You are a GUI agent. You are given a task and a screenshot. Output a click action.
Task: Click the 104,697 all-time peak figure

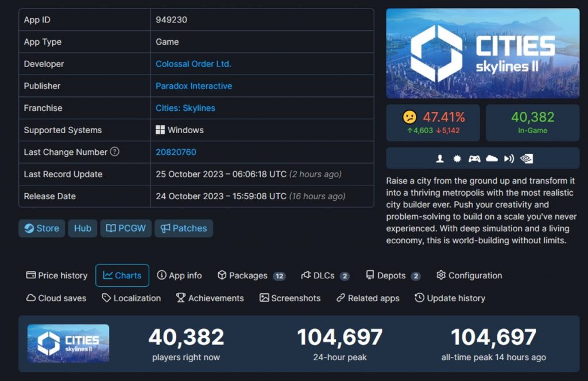[493, 337]
